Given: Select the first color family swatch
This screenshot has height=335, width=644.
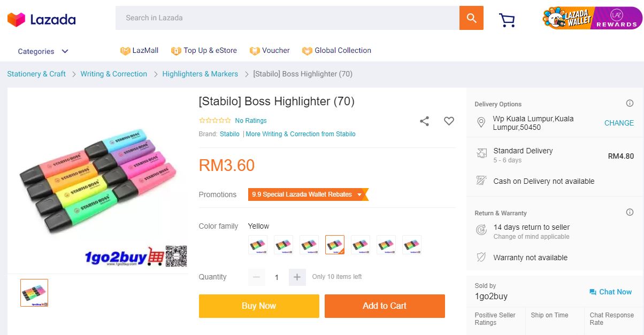Looking at the screenshot, I should (258, 245).
